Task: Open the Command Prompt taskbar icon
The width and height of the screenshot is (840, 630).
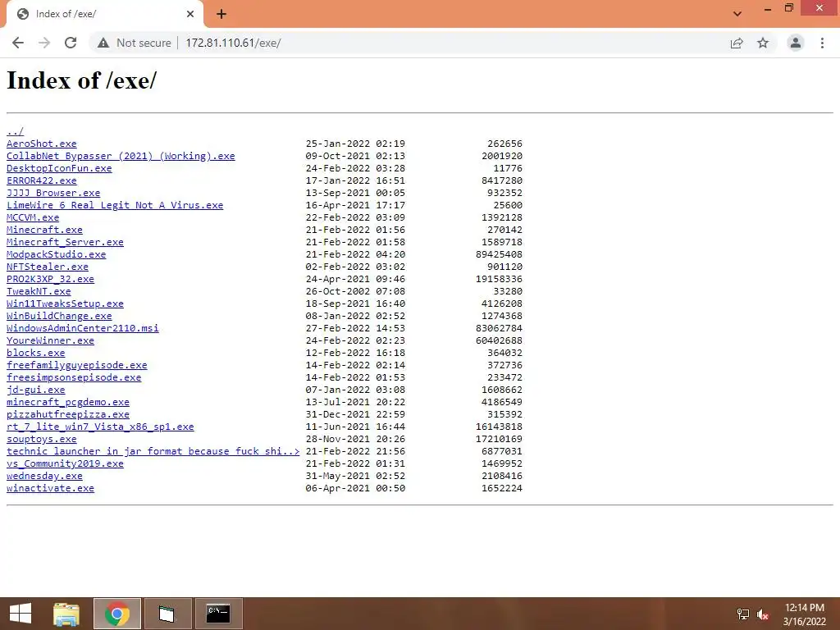Action: (218, 614)
